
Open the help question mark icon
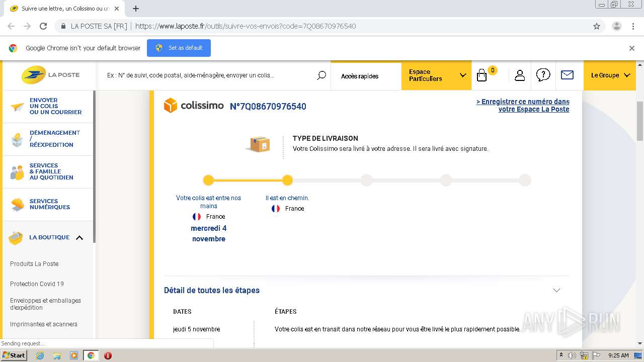(x=543, y=75)
